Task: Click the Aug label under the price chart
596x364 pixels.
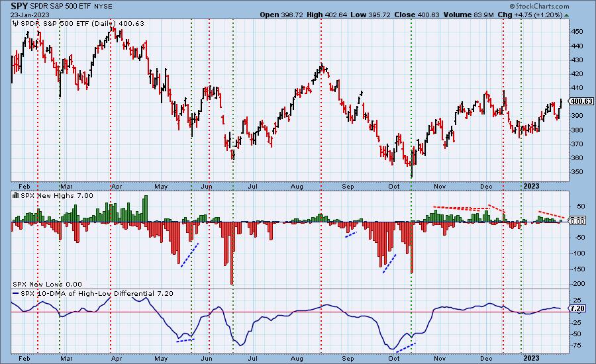Action: pyautogui.click(x=297, y=186)
